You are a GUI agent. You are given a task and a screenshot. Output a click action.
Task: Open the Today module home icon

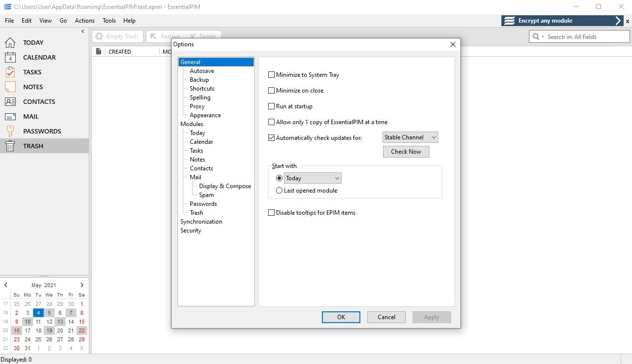[10, 42]
